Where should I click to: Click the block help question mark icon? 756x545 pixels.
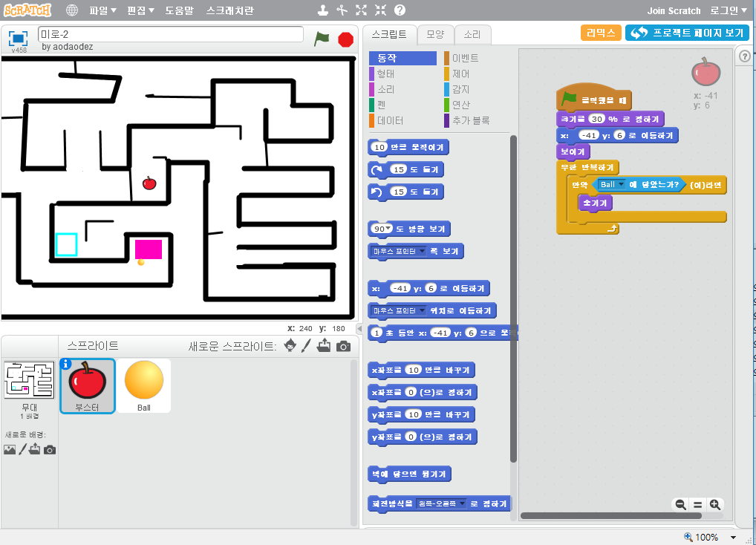pos(400,10)
